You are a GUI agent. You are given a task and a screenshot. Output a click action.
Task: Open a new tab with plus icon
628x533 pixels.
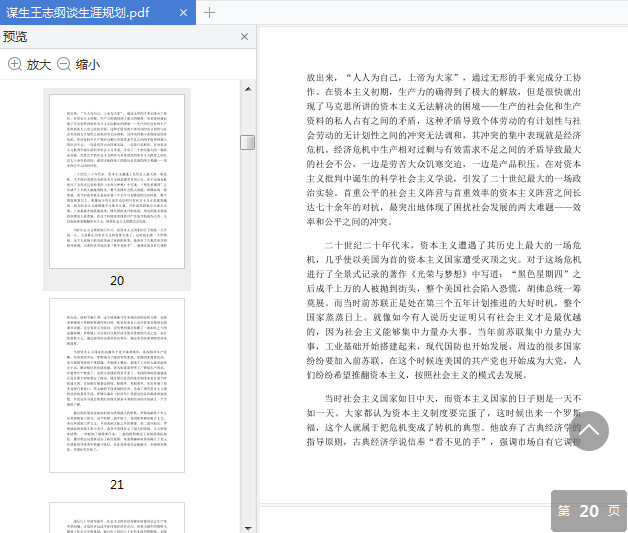pos(209,13)
